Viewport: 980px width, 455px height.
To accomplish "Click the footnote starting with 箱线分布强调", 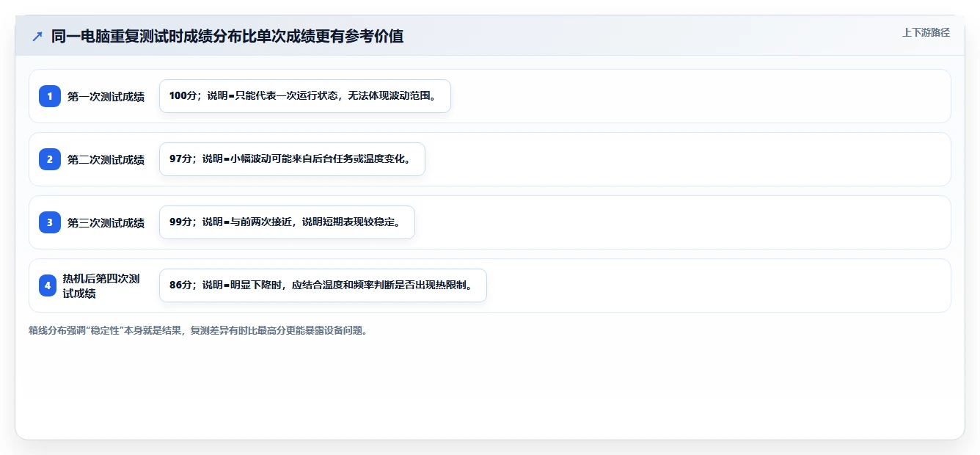I will pos(198,330).
